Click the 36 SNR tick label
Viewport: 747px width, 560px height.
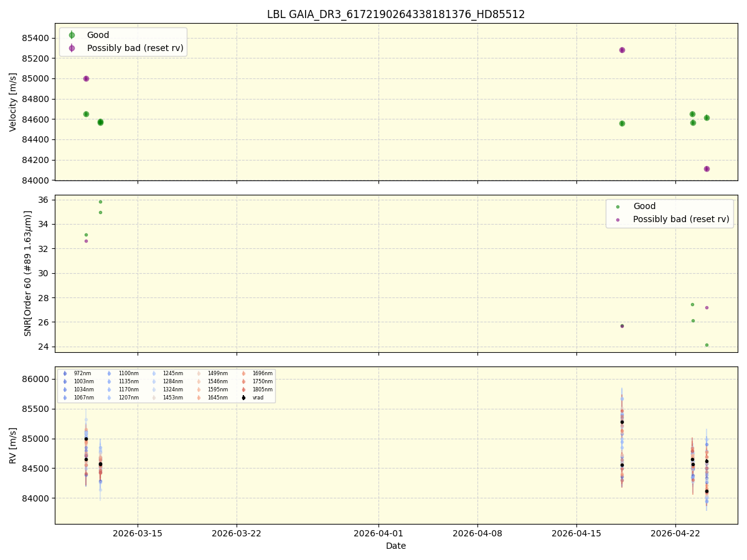[44, 200]
